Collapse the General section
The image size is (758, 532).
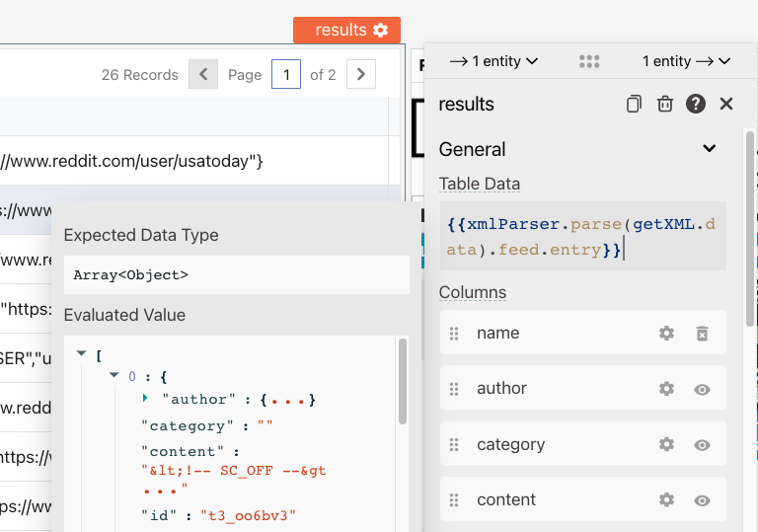click(x=709, y=149)
